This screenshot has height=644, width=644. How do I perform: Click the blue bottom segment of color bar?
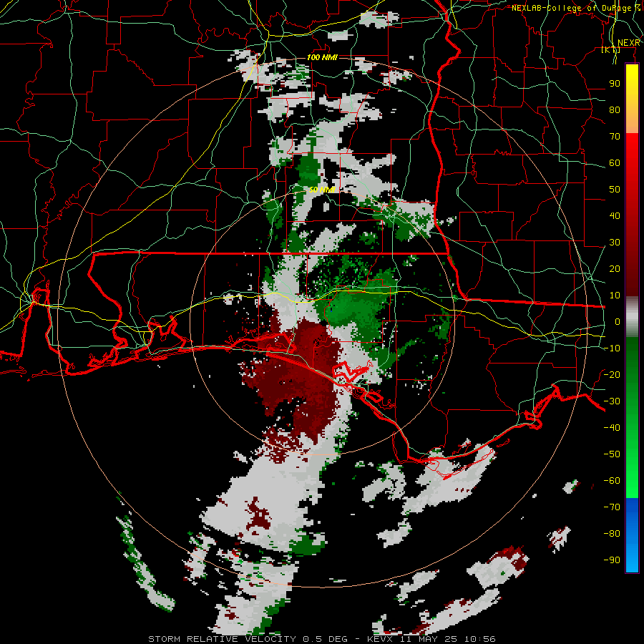[x=632, y=535]
